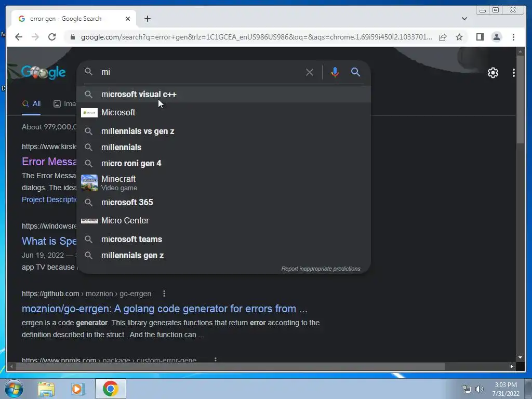Click the horizontal scrollbar right arrow

coord(512,366)
